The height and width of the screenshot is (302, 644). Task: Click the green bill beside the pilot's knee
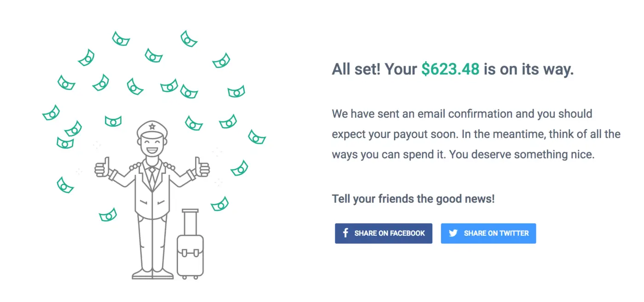[108, 215]
